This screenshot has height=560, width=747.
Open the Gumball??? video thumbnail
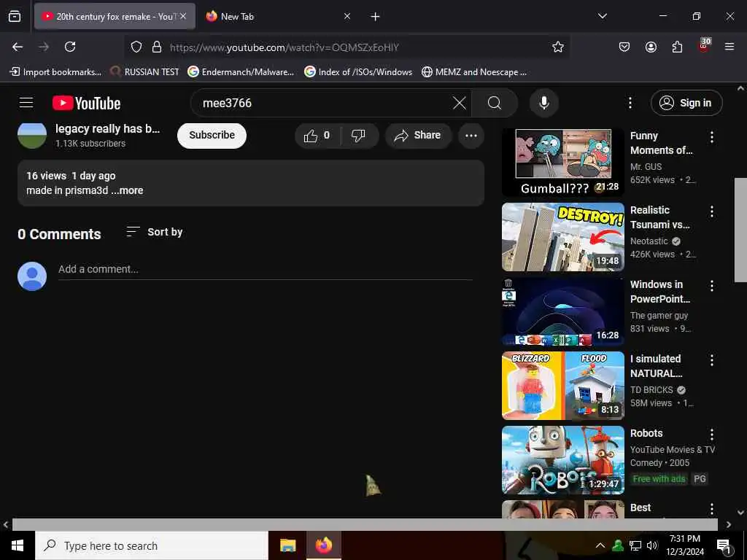tap(562, 163)
